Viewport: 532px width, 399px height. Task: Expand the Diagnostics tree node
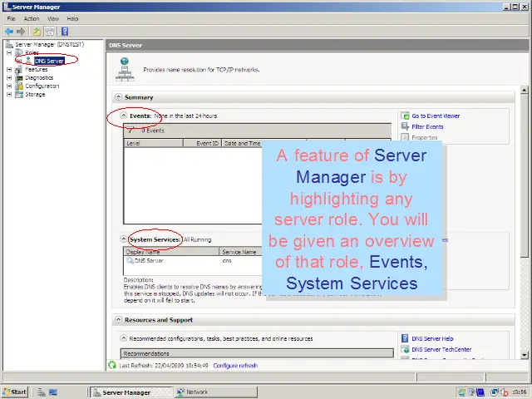[9, 77]
